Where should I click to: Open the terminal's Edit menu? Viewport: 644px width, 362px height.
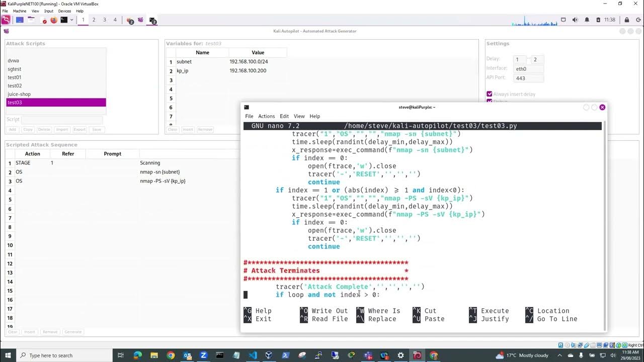coord(284,116)
